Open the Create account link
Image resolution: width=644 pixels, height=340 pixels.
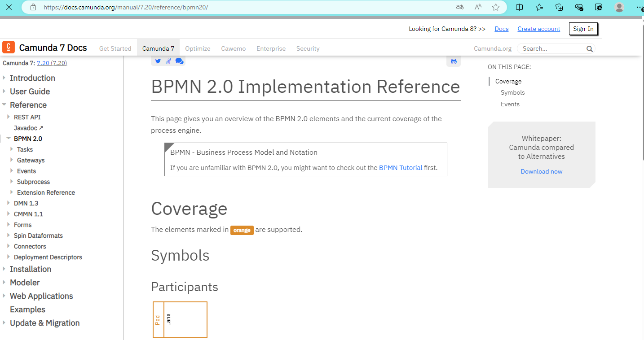pyautogui.click(x=539, y=29)
